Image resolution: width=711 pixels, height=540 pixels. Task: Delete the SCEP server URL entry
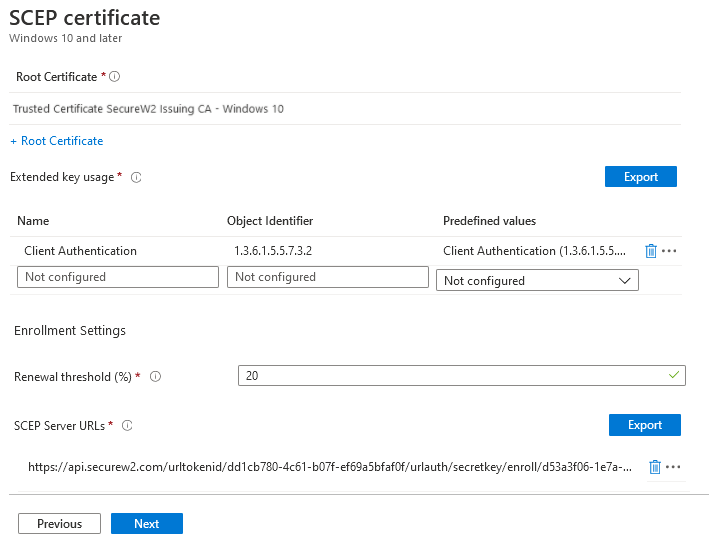click(x=655, y=467)
